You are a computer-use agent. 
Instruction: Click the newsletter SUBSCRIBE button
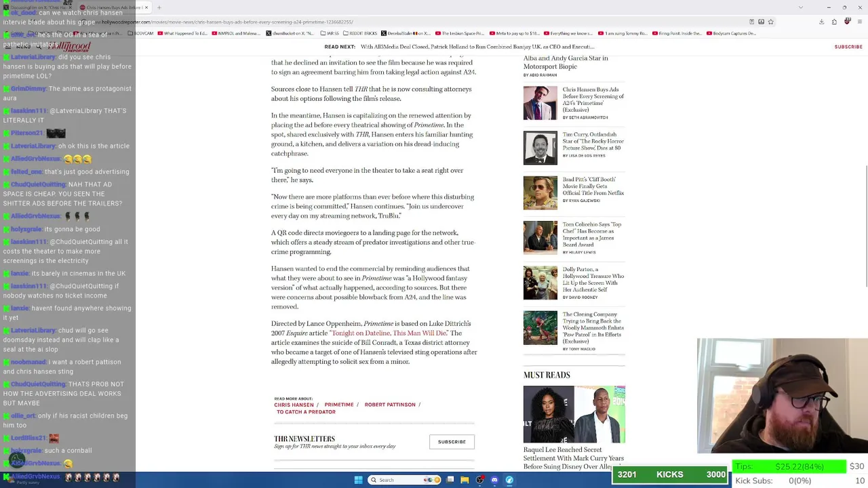(x=452, y=442)
